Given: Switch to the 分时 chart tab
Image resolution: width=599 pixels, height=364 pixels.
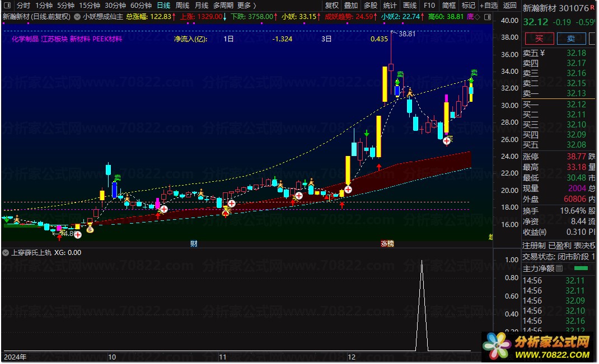Looking at the screenshot, I should click(x=23, y=6).
